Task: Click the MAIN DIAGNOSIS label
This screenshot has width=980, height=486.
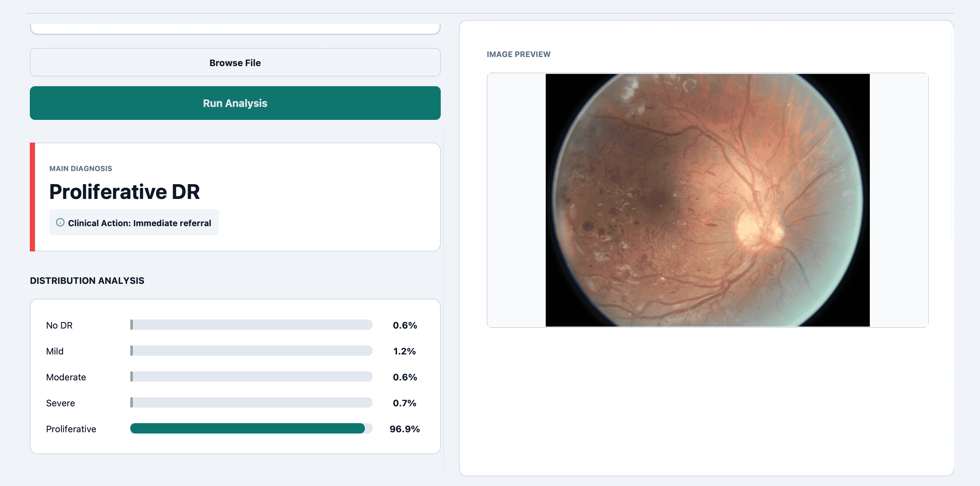Action: point(81,168)
